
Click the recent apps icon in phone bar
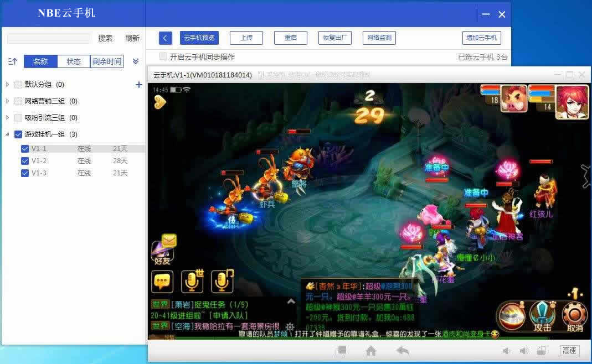(341, 351)
